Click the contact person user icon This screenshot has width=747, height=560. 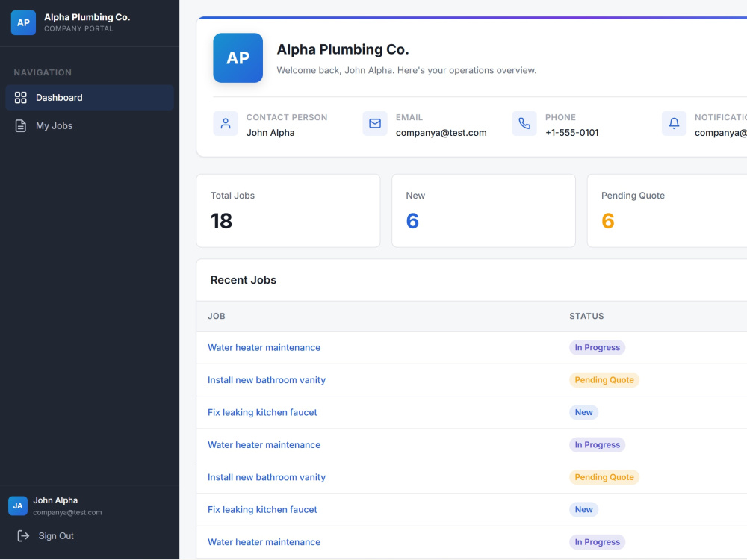(226, 123)
